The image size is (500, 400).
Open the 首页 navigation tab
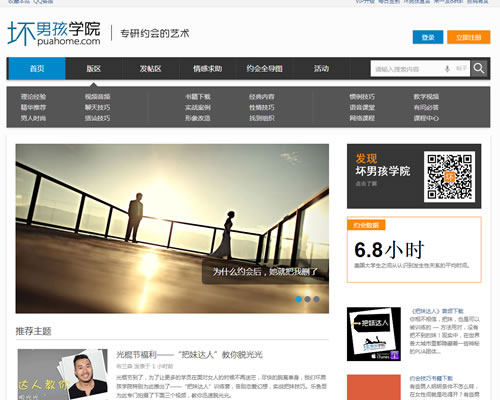coord(37,69)
